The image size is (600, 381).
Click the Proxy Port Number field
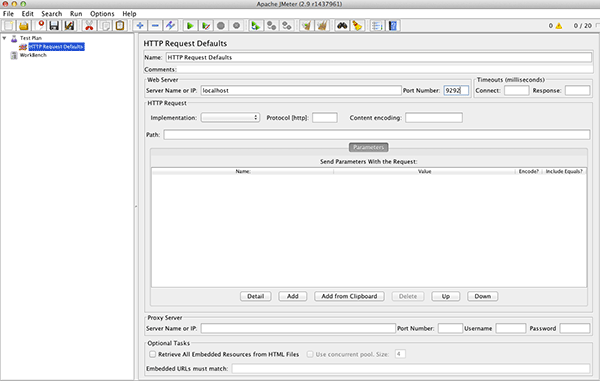450,328
